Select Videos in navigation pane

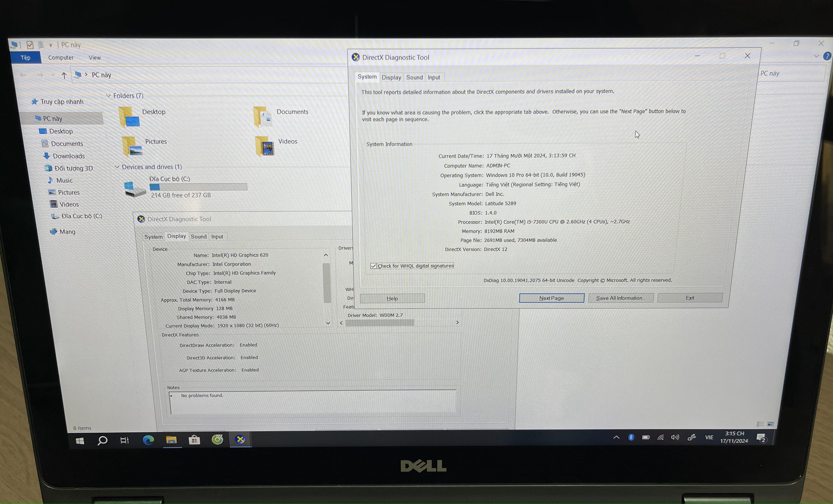[x=69, y=204]
